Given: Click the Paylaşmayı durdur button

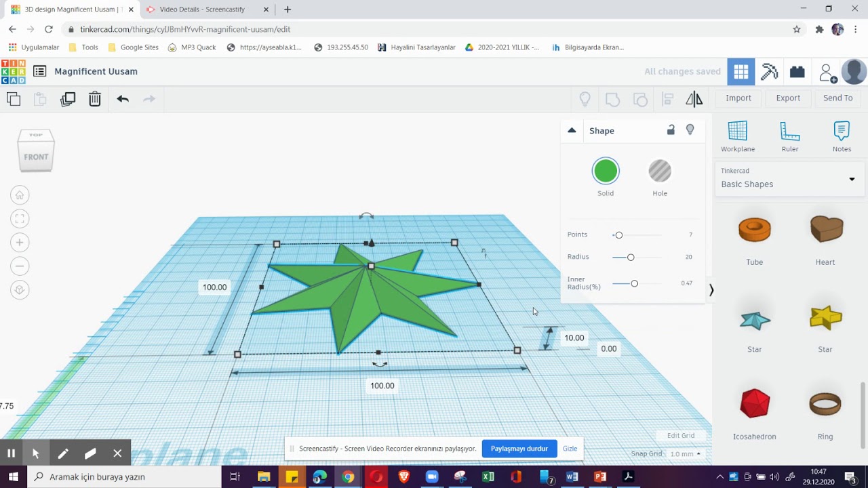Looking at the screenshot, I should (519, 449).
